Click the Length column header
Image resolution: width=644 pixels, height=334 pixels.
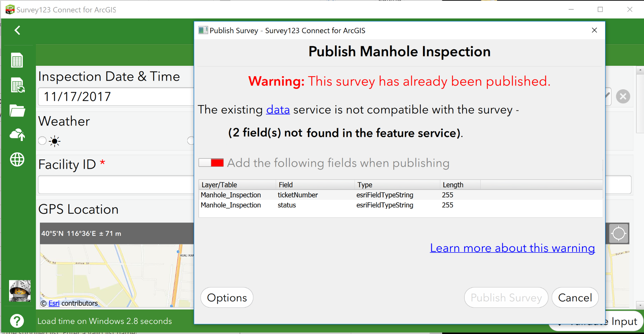(x=460, y=185)
